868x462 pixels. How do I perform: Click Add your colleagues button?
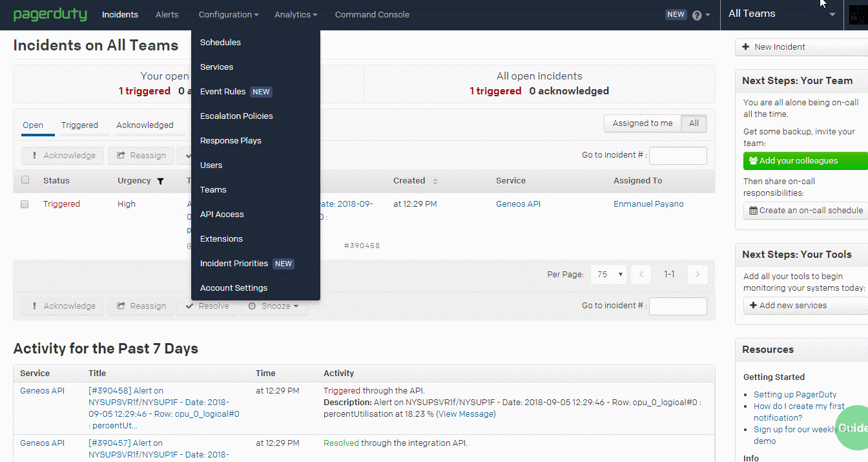[x=805, y=161]
